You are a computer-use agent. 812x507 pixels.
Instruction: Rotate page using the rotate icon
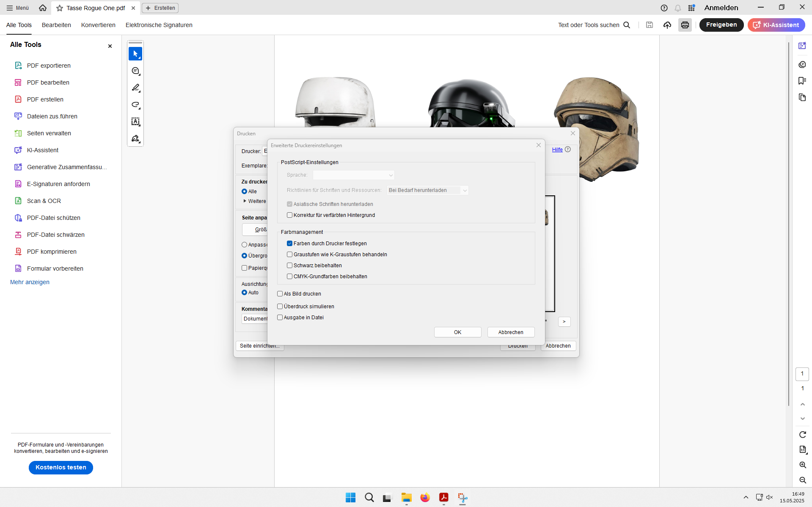tap(803, 435)
